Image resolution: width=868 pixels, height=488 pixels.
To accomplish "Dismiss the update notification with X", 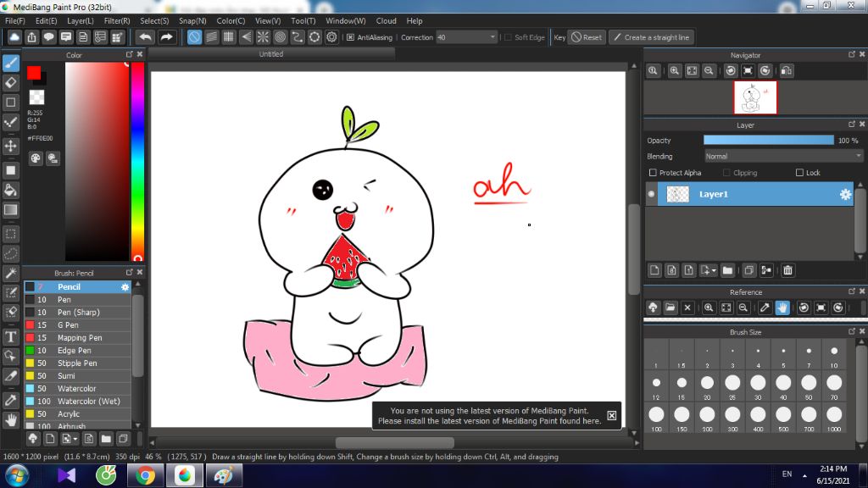I will (612, 415).
